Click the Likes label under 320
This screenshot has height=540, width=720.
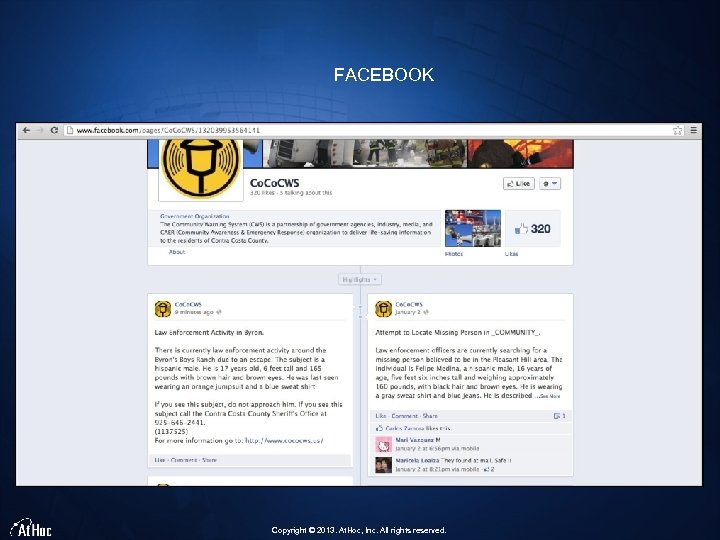click(512, 254)
